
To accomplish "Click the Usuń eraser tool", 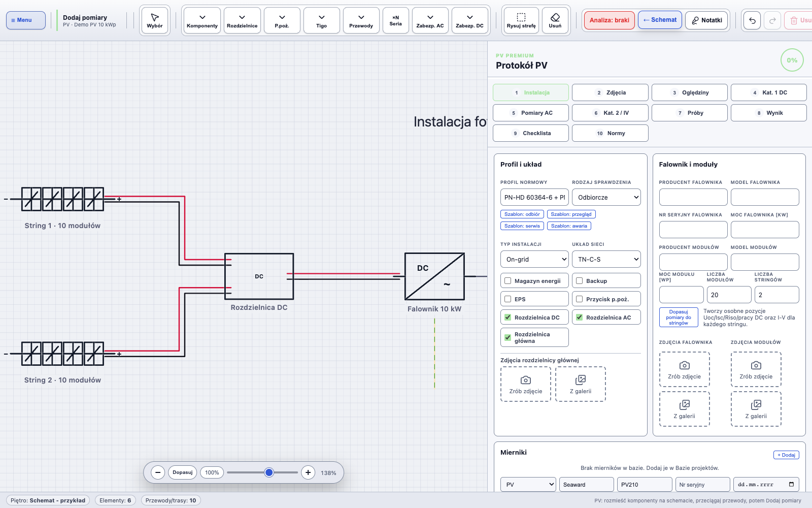I will tap(555, 20).
